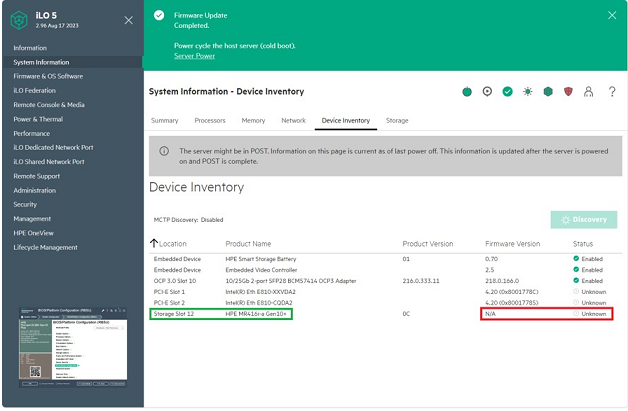Open the Storage tab
The image size is (628, 411).
[x=397, y=121]
